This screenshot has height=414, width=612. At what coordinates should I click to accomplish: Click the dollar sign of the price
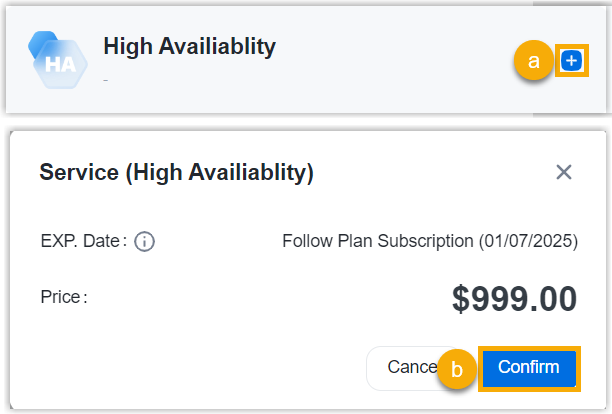point(461,298)
